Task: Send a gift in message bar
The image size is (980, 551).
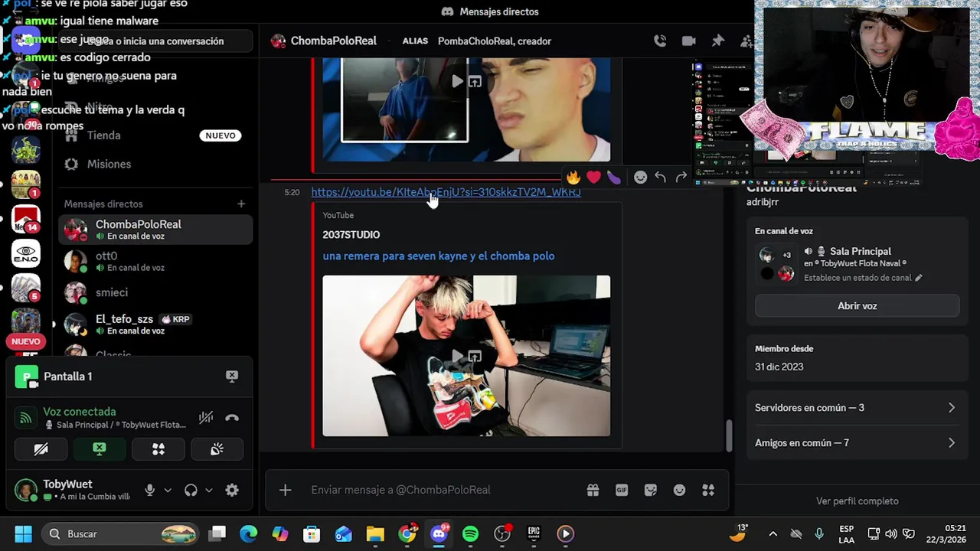Action: tap(593, 490)
